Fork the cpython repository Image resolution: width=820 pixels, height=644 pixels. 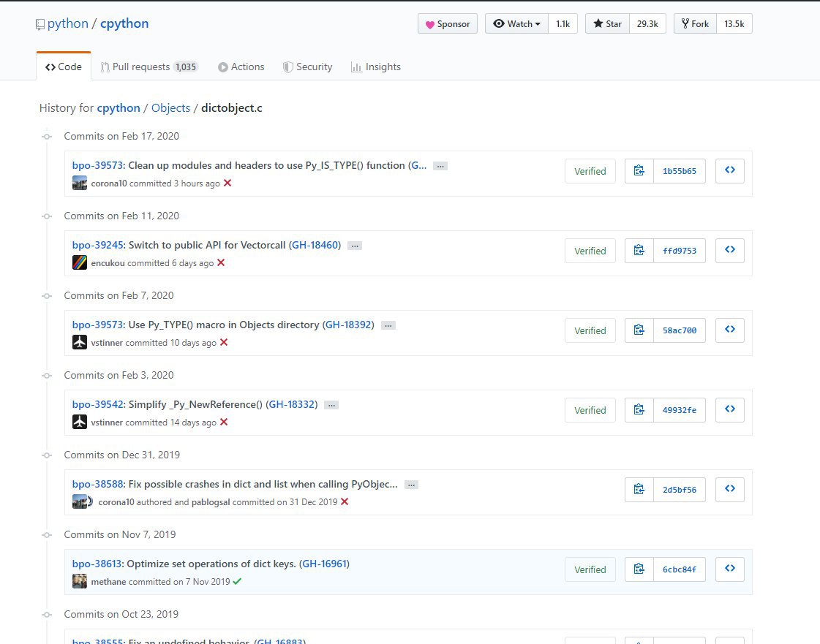695,23
